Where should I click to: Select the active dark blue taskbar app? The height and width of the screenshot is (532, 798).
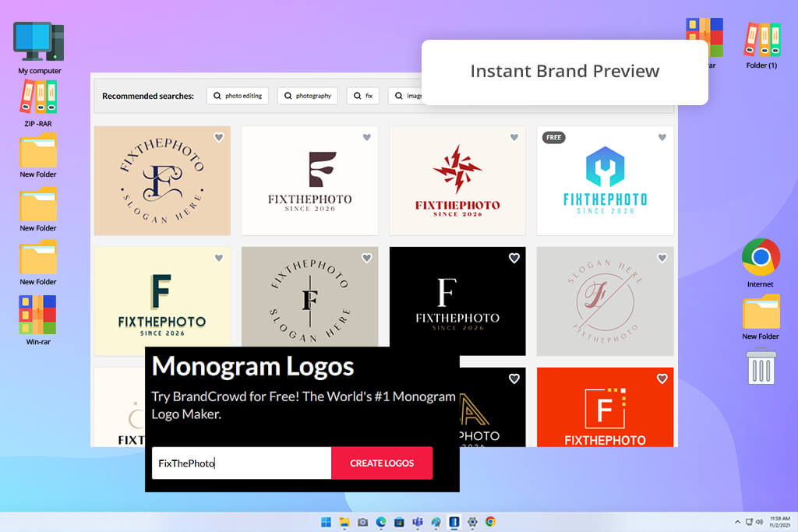[x=454, y=522]
